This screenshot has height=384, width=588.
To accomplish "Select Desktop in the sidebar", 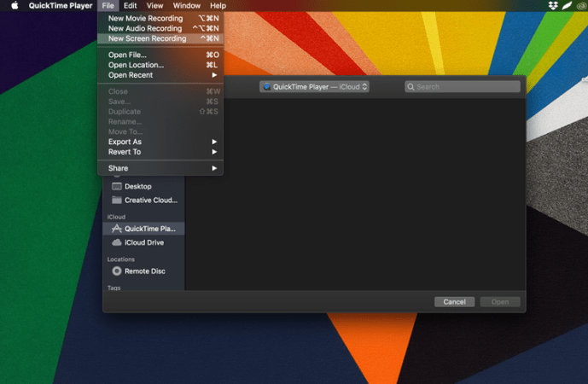I will (143, 186).
